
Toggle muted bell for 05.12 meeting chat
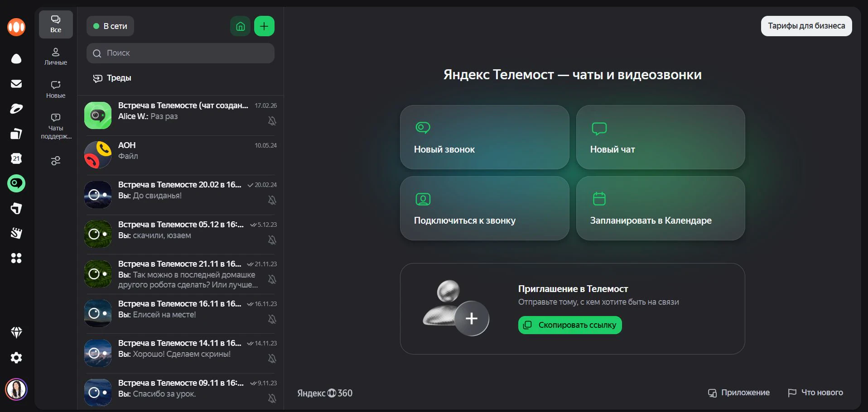click(272, 240)
